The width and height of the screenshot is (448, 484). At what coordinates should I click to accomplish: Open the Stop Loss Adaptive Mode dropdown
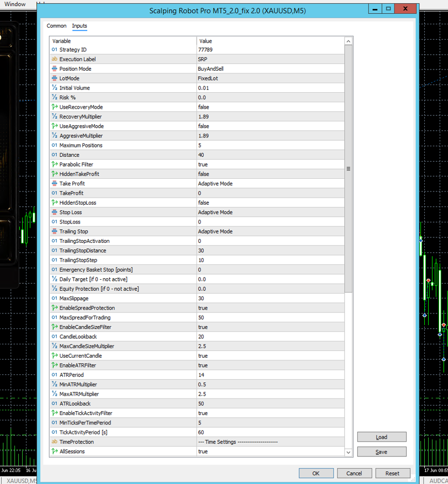270,212
